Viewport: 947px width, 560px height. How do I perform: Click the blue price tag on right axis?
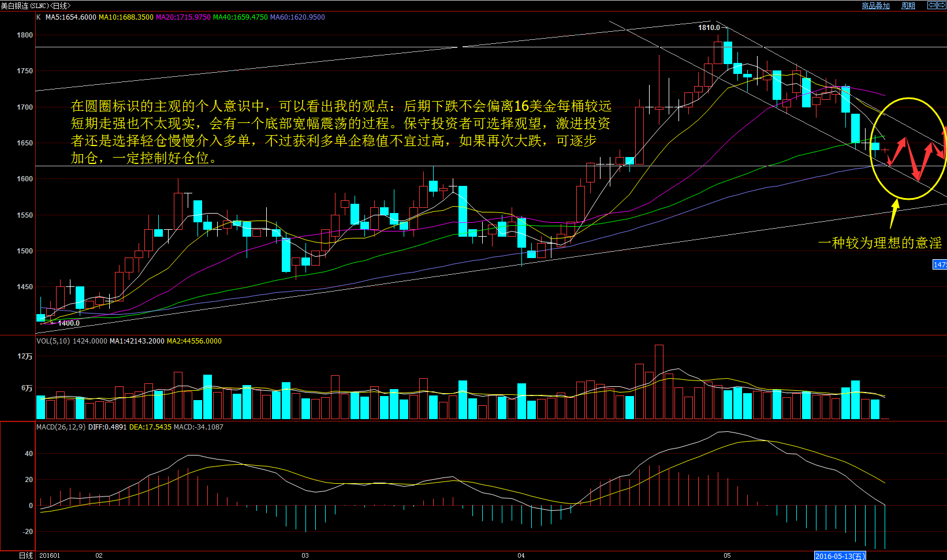pyautogui.click(x=940, y=264)
